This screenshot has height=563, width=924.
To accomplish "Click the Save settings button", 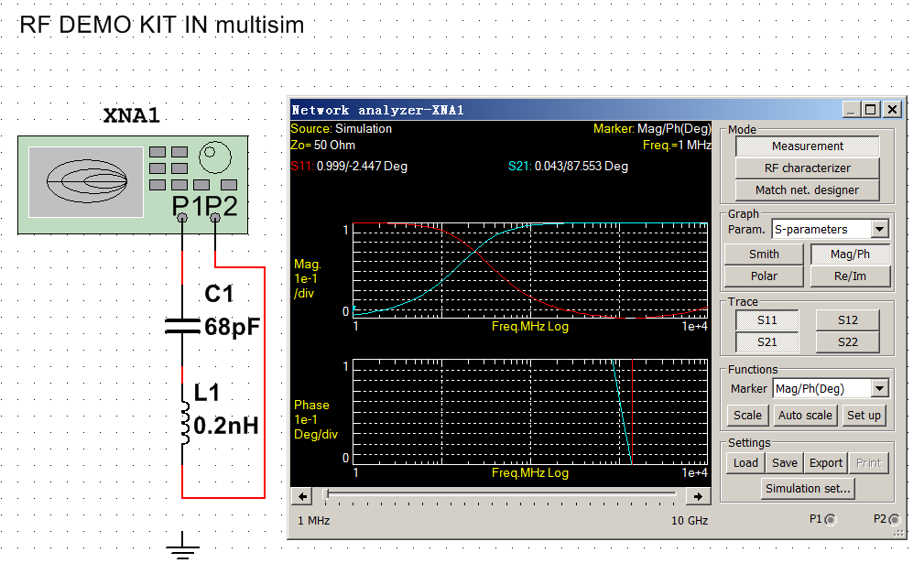I will click(785, 463).
